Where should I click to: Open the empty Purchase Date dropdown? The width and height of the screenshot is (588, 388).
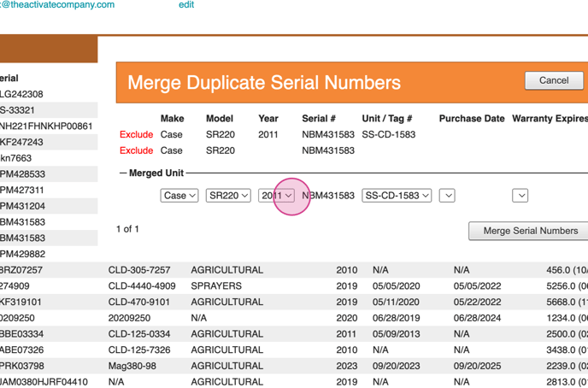447,196
